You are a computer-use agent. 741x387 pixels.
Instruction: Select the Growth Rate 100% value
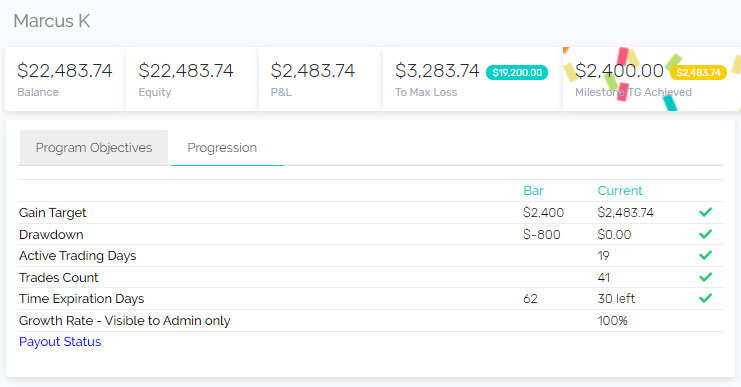tap(612, 320)
